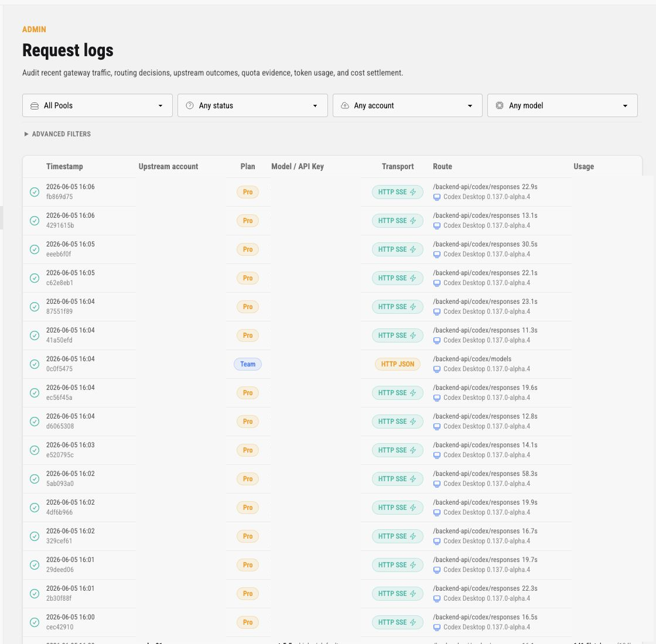Click the question-mark icon in Any status

[190, 105]
